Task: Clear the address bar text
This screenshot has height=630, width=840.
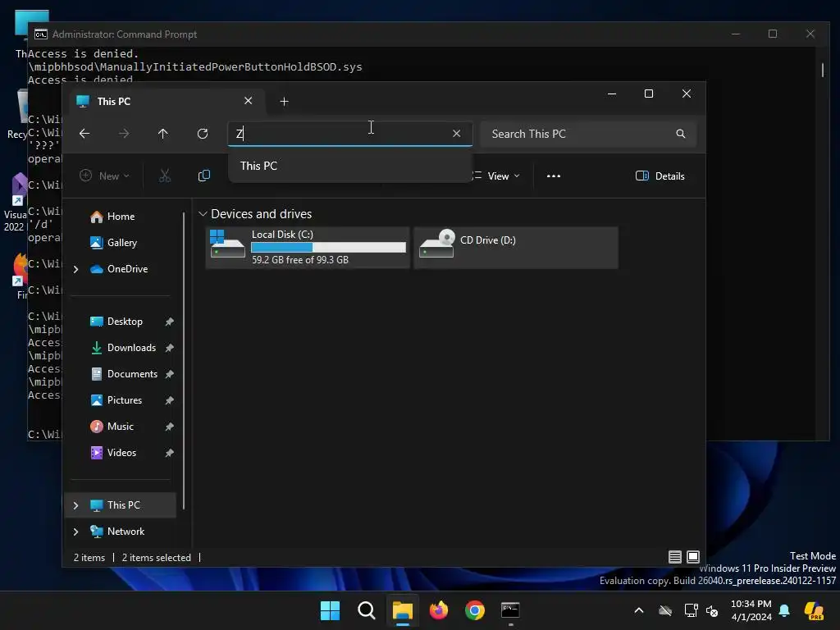Action: coord(456,134)
